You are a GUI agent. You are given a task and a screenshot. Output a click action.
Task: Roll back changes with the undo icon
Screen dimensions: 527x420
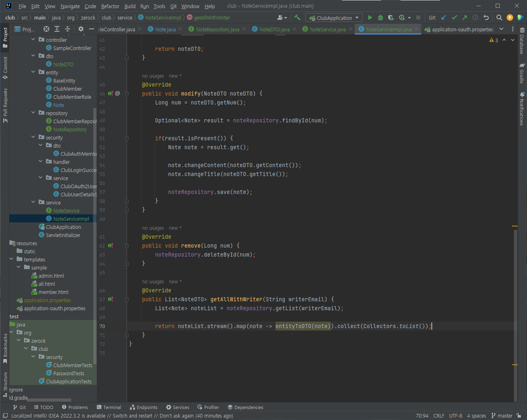click(x=486, y=17)
